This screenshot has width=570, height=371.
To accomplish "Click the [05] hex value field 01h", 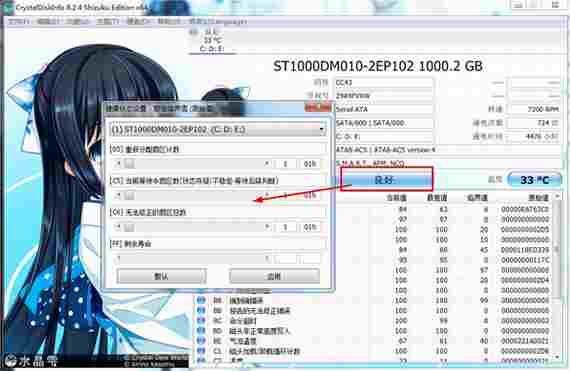I will (x=310, y=164).
